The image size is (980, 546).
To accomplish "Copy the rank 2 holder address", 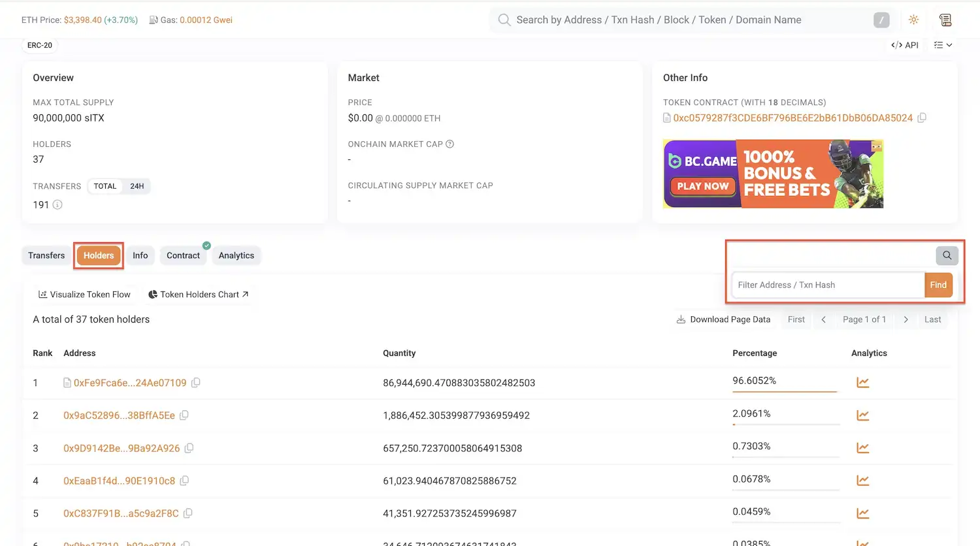I will pyautogui.click(x=184, y=415).
